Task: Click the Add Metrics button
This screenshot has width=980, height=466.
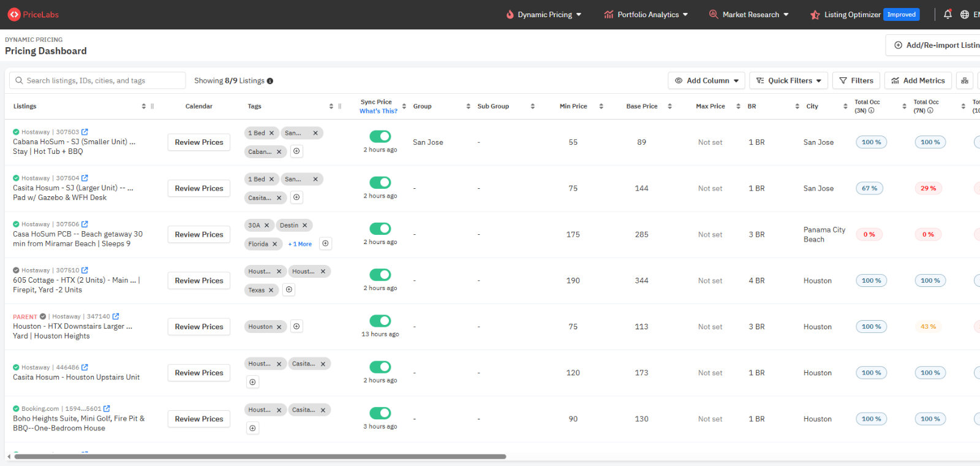Action: [x=918, y=80]
